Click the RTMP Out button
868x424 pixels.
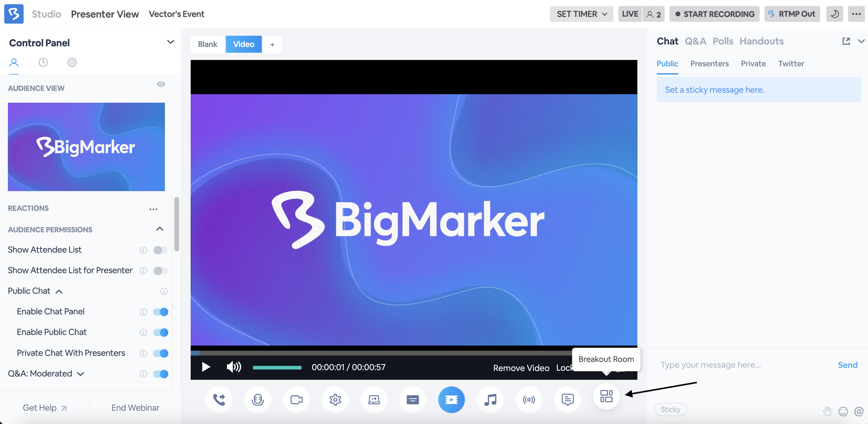pyautogui.click(x=792, y=14)
